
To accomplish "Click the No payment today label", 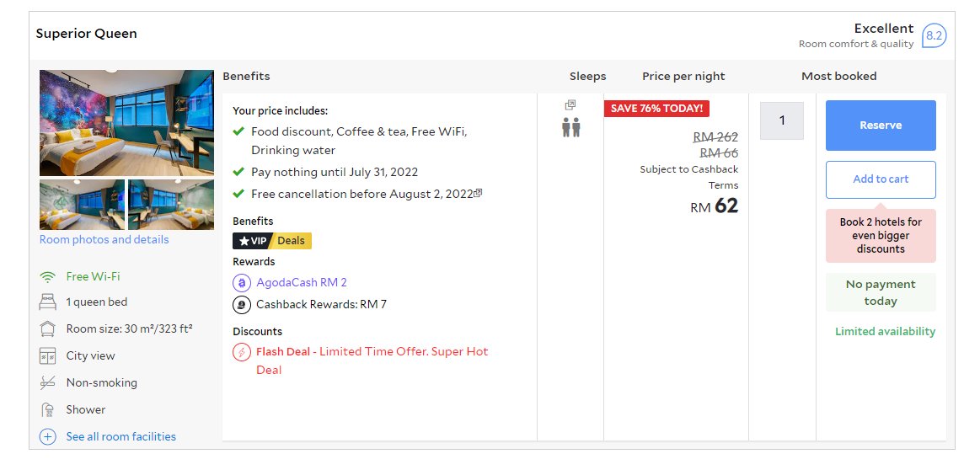I will (881, 292).
